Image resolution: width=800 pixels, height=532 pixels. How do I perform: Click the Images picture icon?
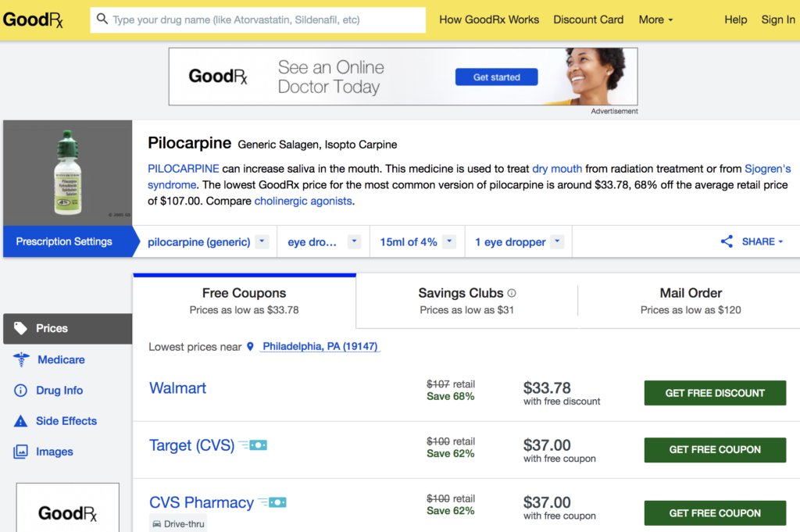[x=21, y=452]
